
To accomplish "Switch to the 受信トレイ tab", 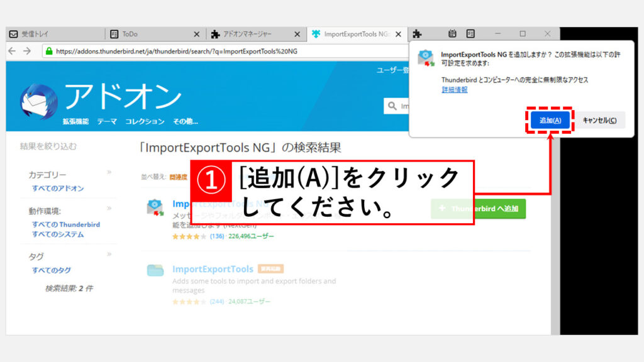I will (55, 34).
